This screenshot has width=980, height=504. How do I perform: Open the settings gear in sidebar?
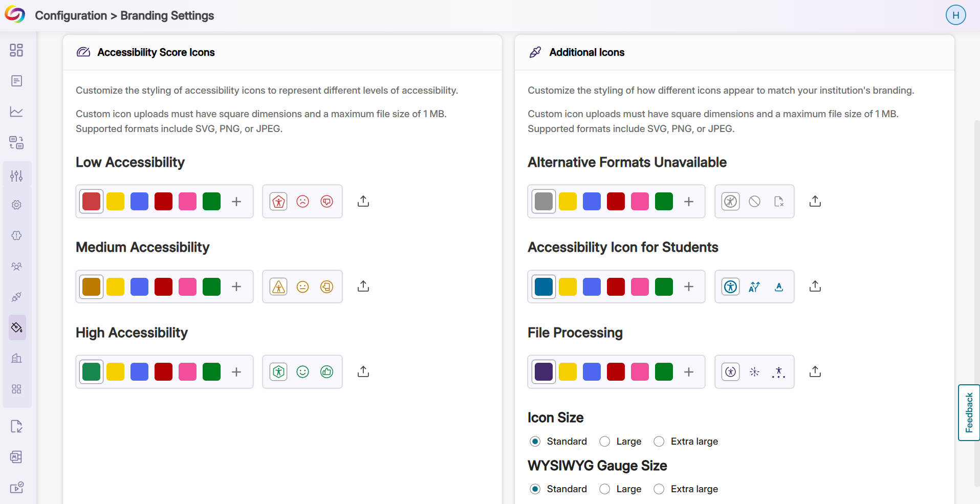pyautogui.click(x=16, y=205)
